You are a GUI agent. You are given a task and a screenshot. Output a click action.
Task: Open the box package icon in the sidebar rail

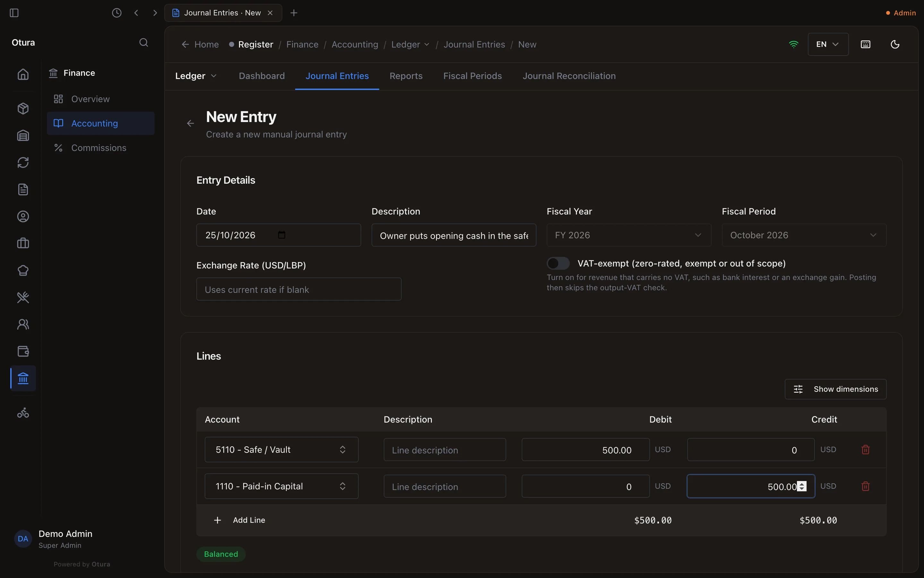(23, 109)
